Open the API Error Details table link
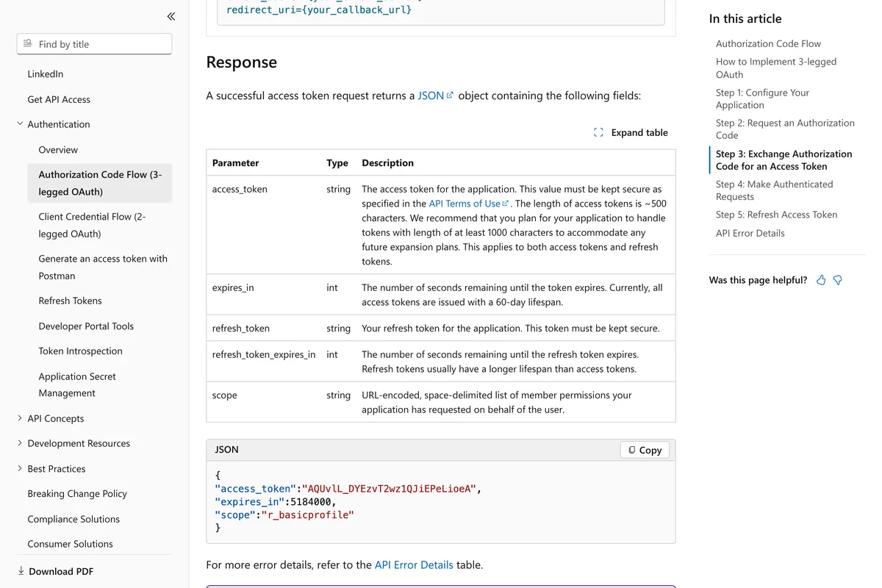Screen dimensions: 882x588 tap(414, 565)
